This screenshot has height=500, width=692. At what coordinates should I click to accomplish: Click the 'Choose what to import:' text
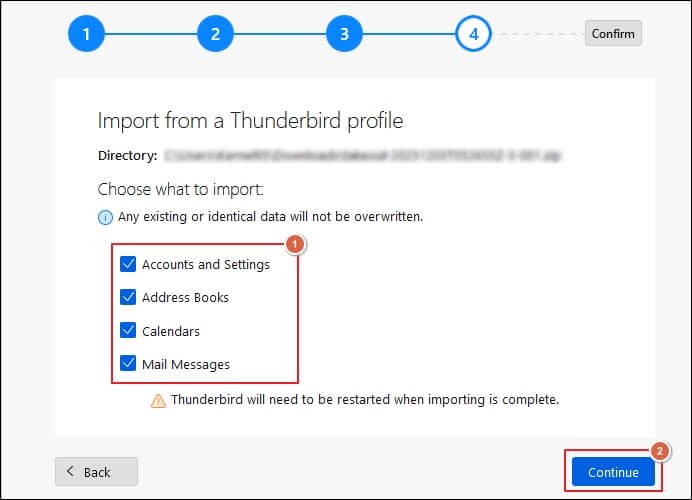(x=181, y=190)
